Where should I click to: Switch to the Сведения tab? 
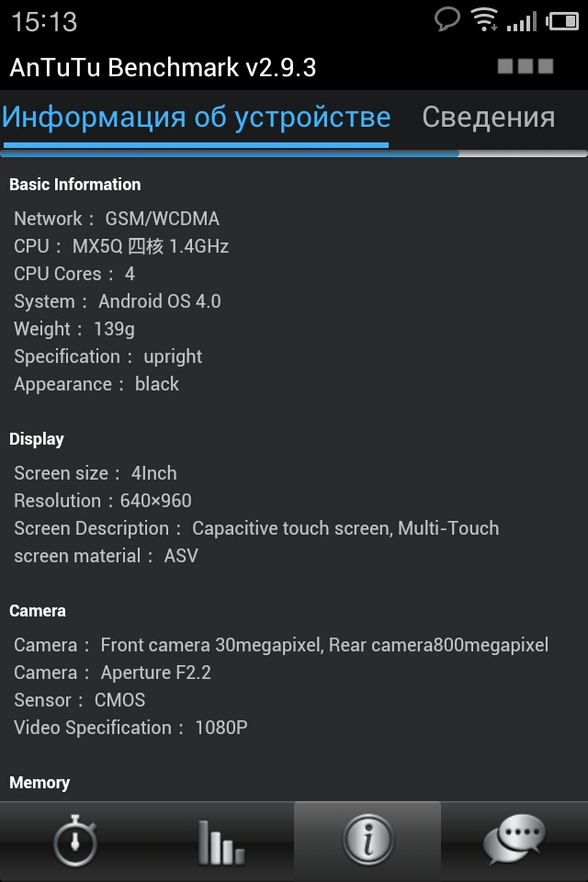489,117
